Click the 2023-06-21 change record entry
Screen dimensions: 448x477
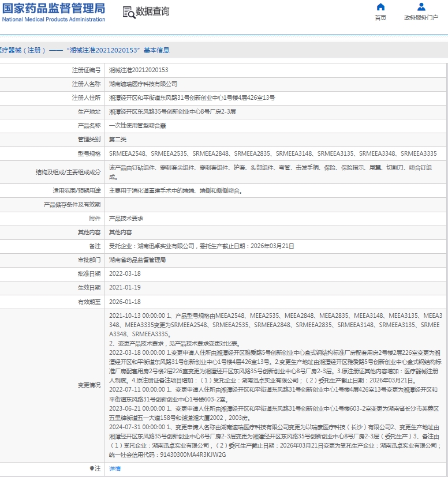pyautogui.click(x=274, y=413)
